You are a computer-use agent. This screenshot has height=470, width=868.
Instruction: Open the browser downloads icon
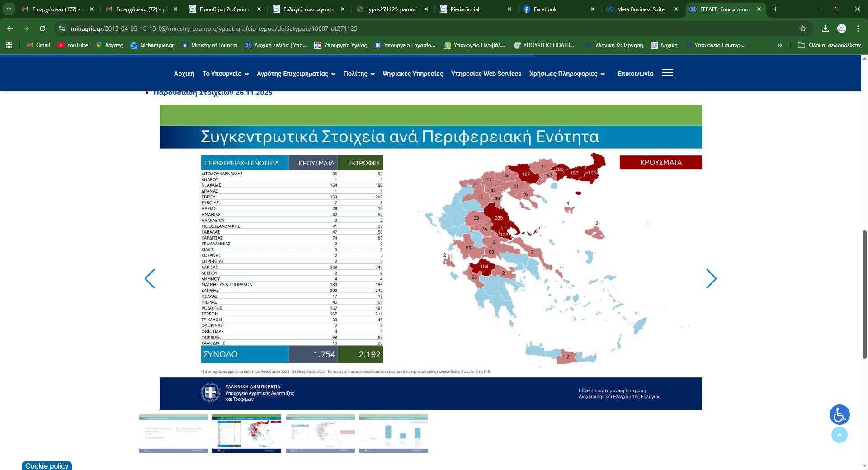tap(826, 28)
